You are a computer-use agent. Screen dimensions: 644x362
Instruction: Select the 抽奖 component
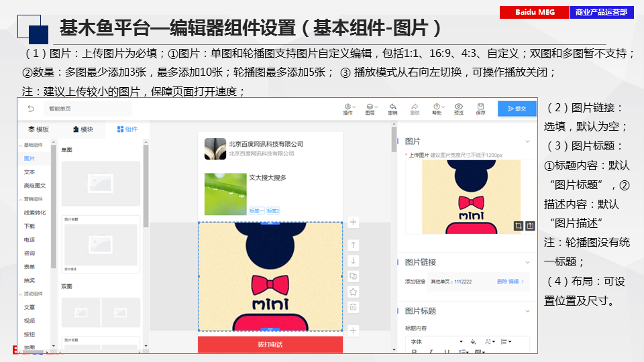click(29, 280)
